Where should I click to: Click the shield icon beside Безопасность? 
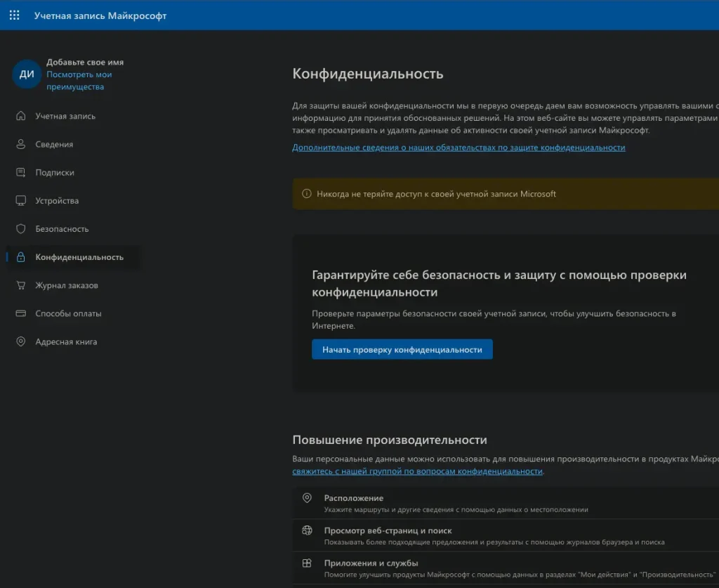click(x=21, y=229)
